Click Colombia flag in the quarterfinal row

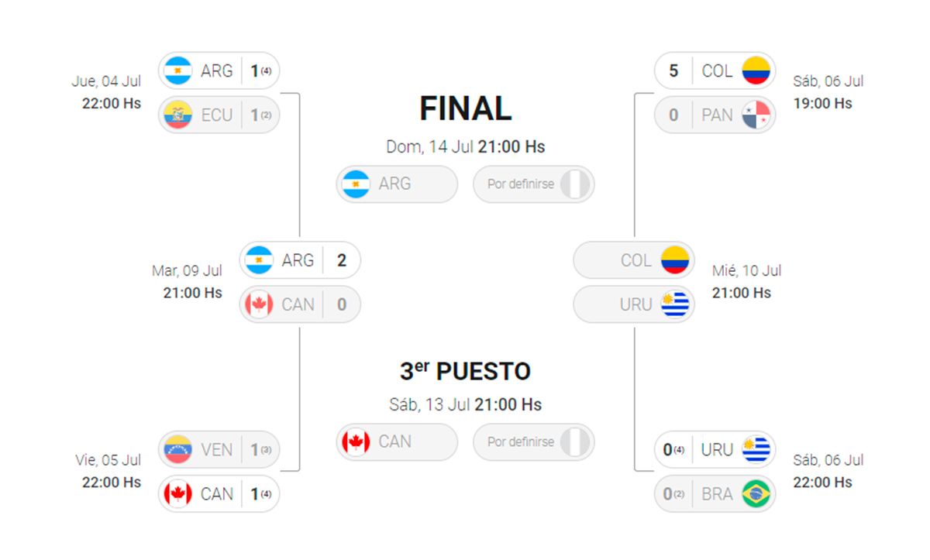(756, 71)
